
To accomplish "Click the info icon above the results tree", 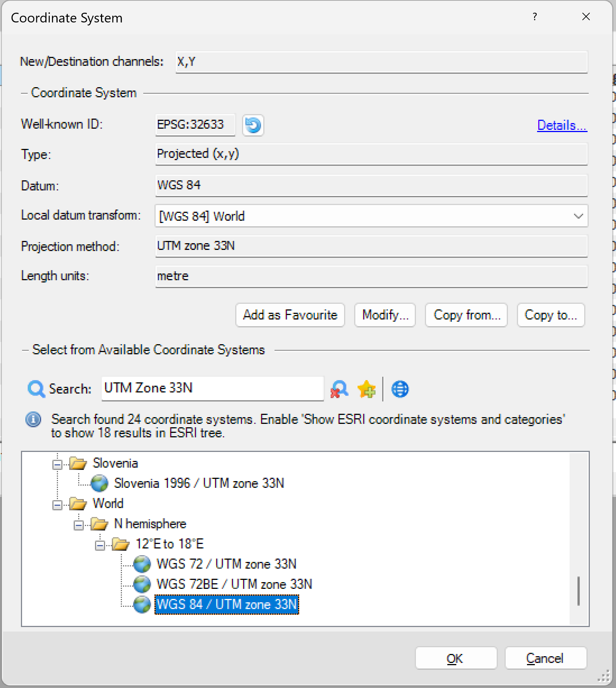I will (33, 420).
